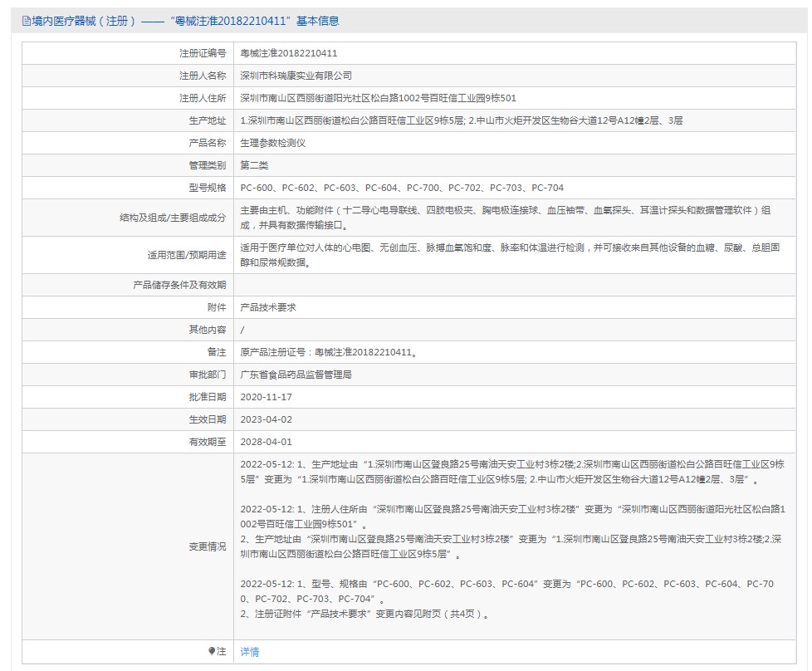Click the 备注 label
This screenshot has height=671, width=812.
[x=217, y=352]
